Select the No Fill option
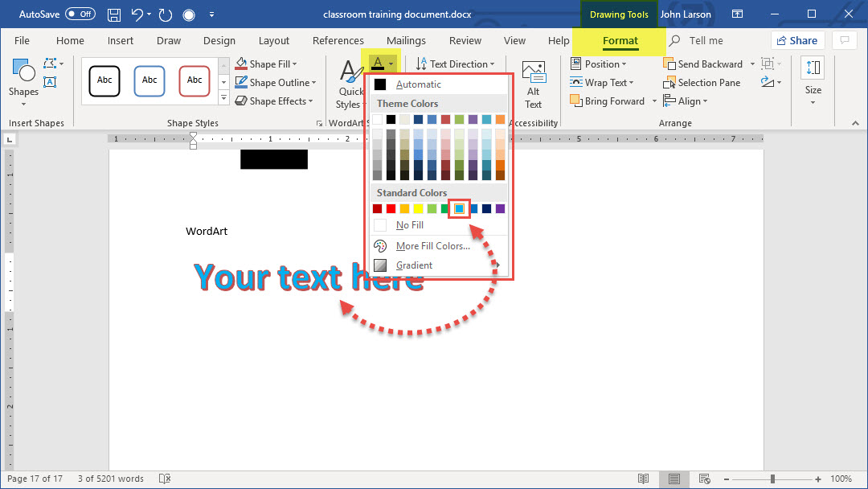 pos(409,225)
